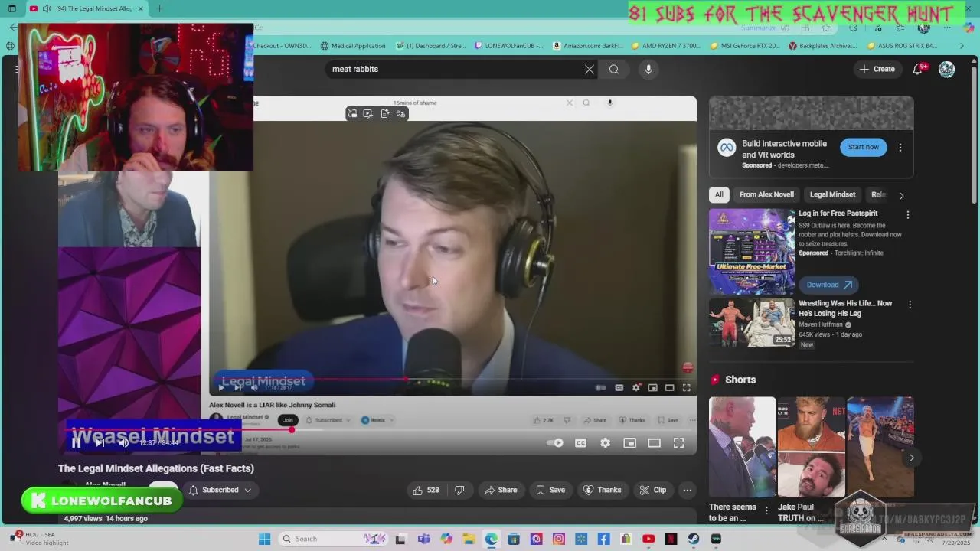The image size is (980, 551).
Task: Open account avatar menu
Action: (x=947, y=69)
